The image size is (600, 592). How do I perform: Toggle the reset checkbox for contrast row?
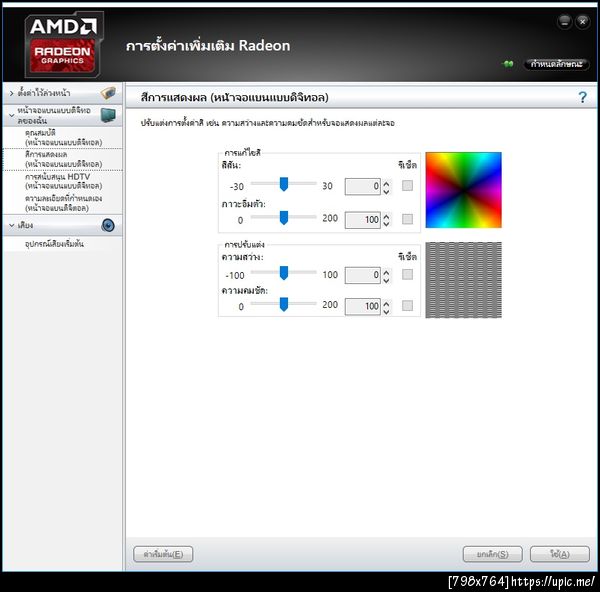pyautogui.click(x=407, y=305)
